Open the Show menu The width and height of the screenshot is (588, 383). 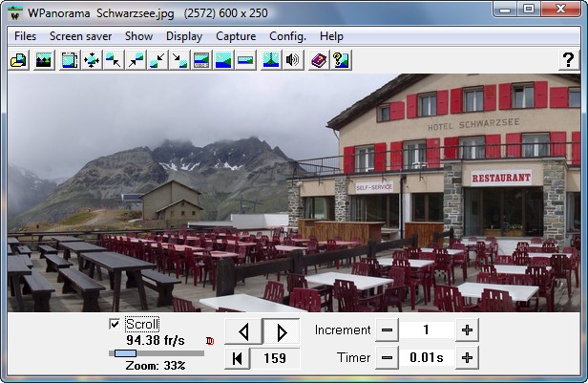click(138, 36)
